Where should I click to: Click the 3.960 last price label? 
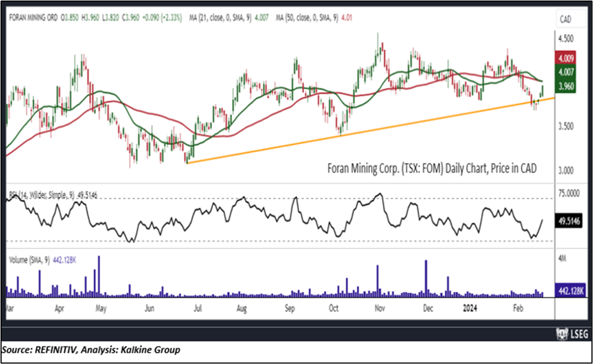tap(565, 86)
